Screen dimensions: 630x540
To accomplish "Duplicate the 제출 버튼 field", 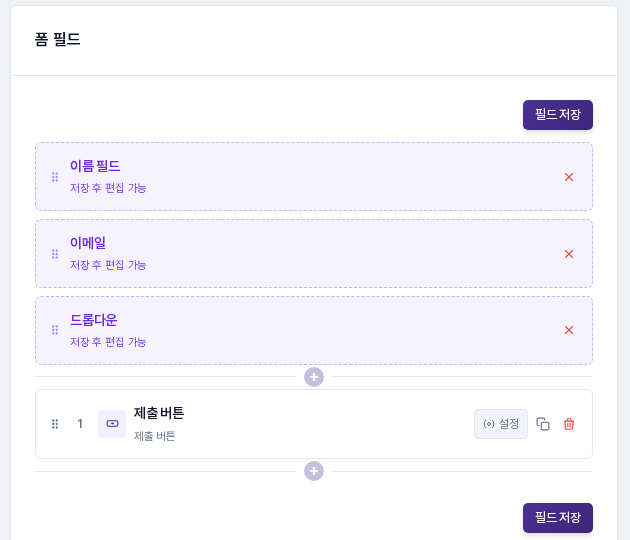I will (x=543, y=424).
